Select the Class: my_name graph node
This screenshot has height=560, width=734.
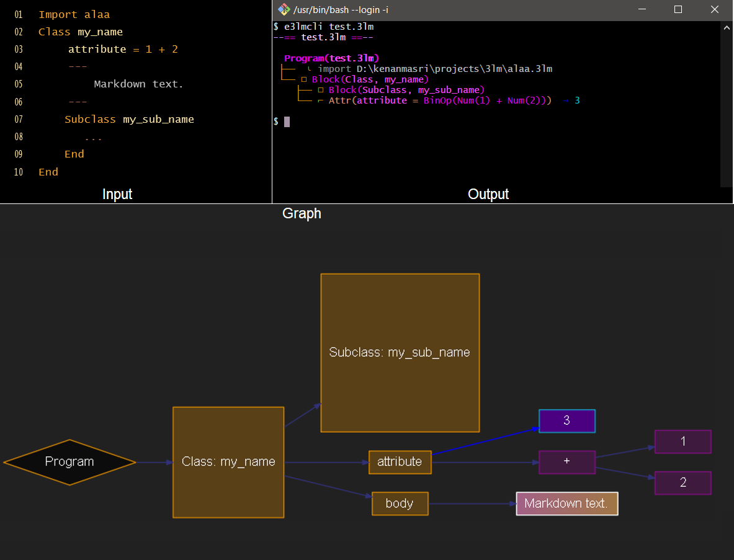[x=228, y=462]
